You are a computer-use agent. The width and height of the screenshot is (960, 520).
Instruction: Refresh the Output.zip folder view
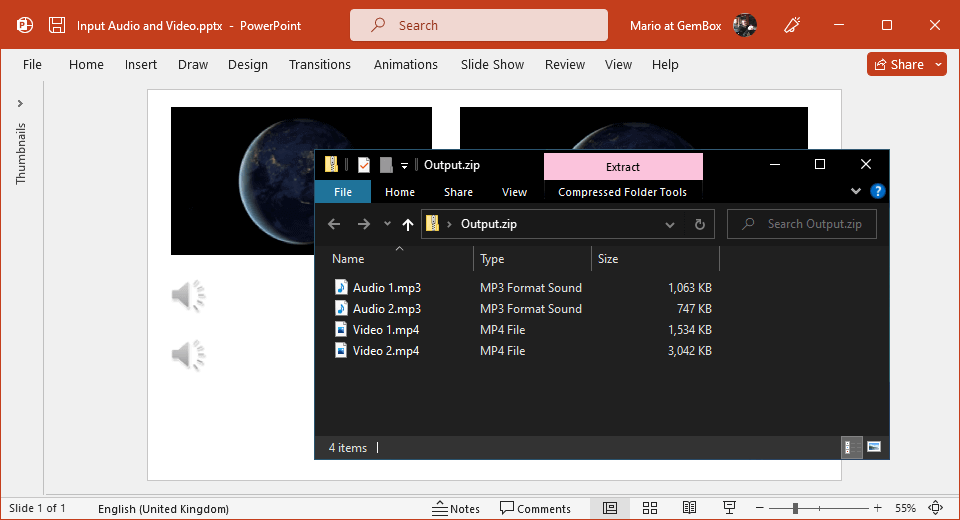click(699, 224)
